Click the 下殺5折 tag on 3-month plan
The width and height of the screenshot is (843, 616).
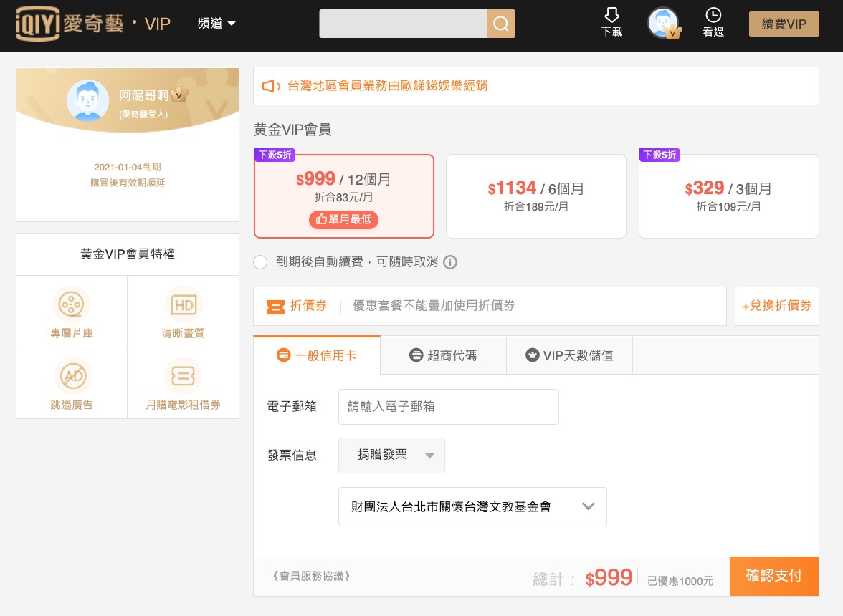tap(659, 155)
